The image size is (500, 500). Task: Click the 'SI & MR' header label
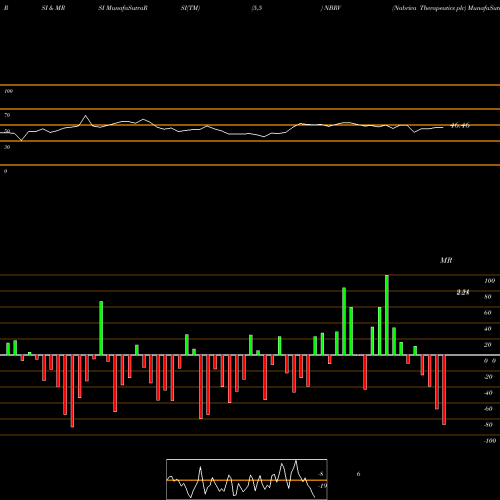(53, 8)
